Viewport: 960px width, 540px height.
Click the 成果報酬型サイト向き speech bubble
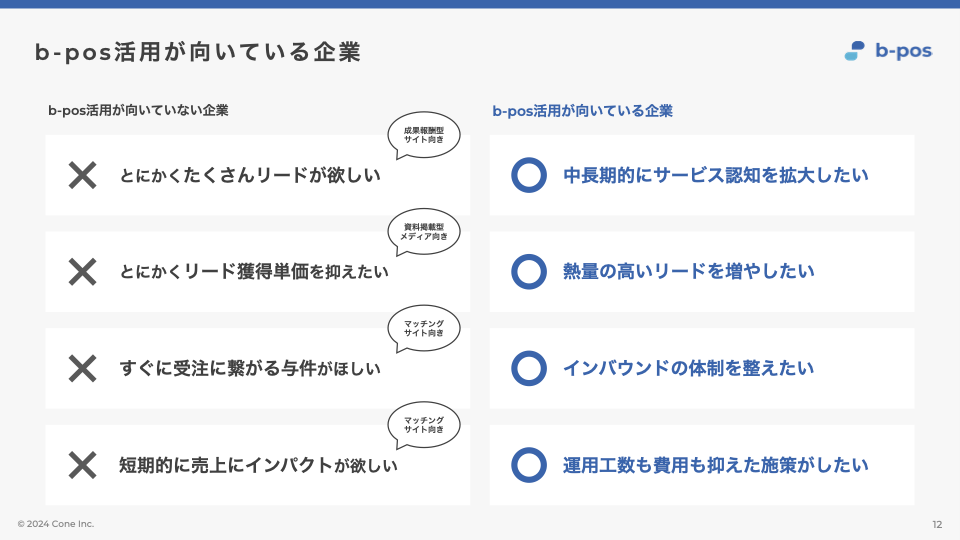pos(424,136)
